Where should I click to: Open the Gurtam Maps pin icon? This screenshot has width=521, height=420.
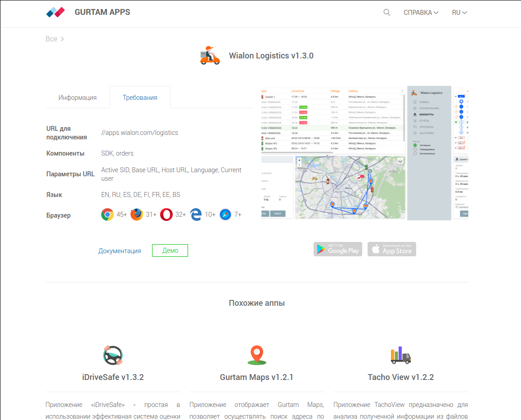point(257,355)
